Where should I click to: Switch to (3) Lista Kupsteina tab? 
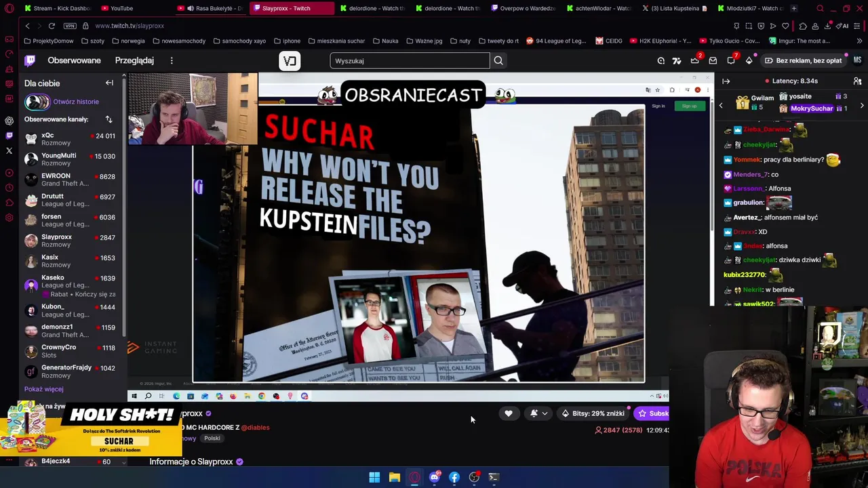tap(675, 8)
